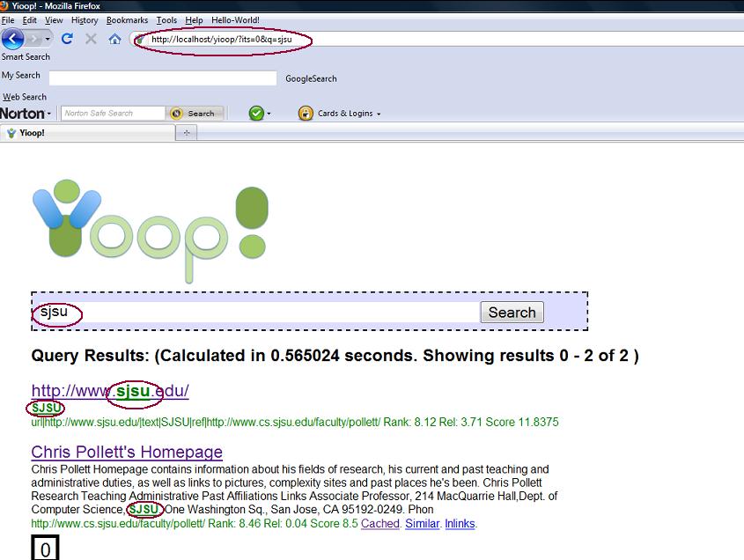Click the green Norton safe-site checkmark icon

pyautogui.click(x=256, y=114)
